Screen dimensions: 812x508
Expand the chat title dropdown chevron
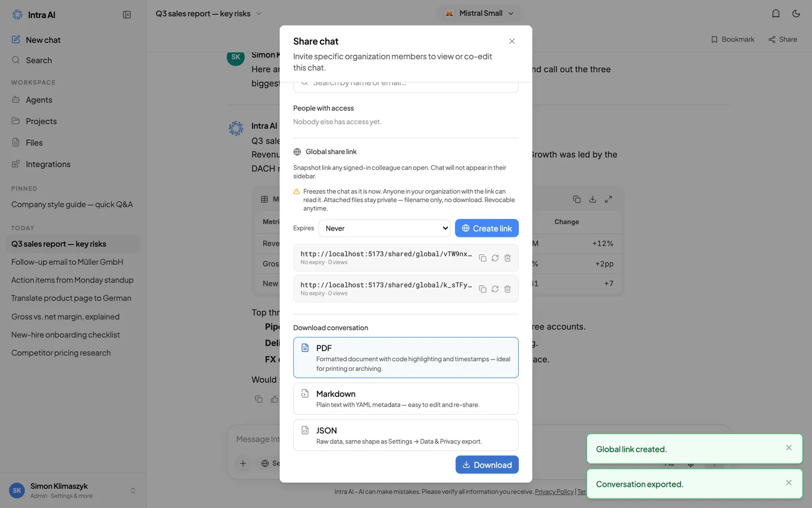259,14
